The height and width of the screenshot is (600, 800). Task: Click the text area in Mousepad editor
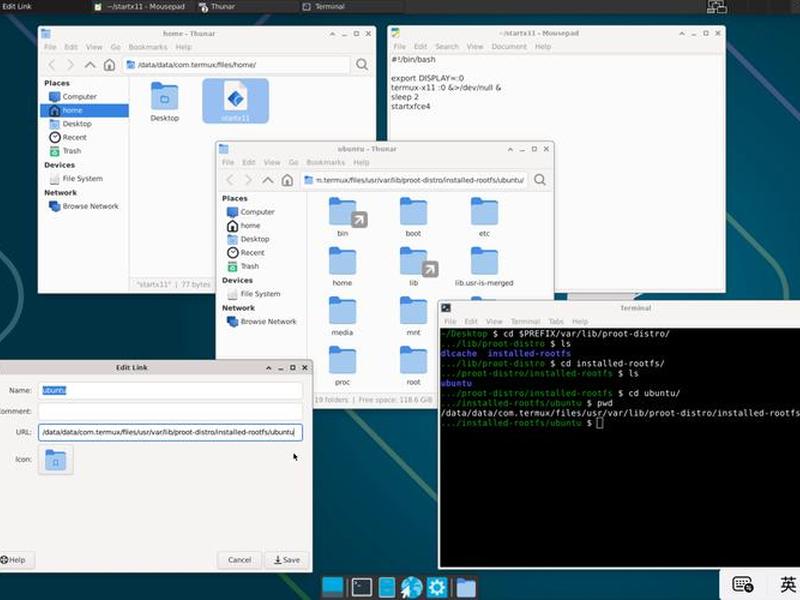(556, 173)
